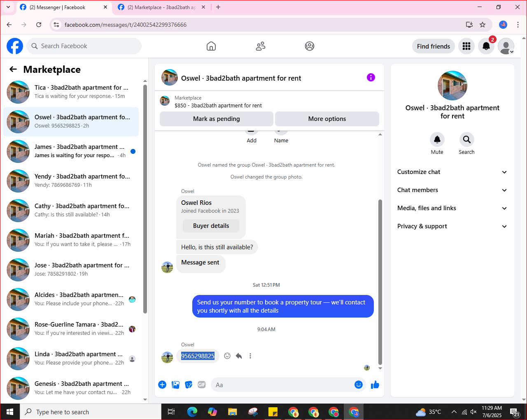Image resolution: width=527 pixels, height=420 pixels.
Task: Expand Privacy & support section
Action: click(452, 226)
